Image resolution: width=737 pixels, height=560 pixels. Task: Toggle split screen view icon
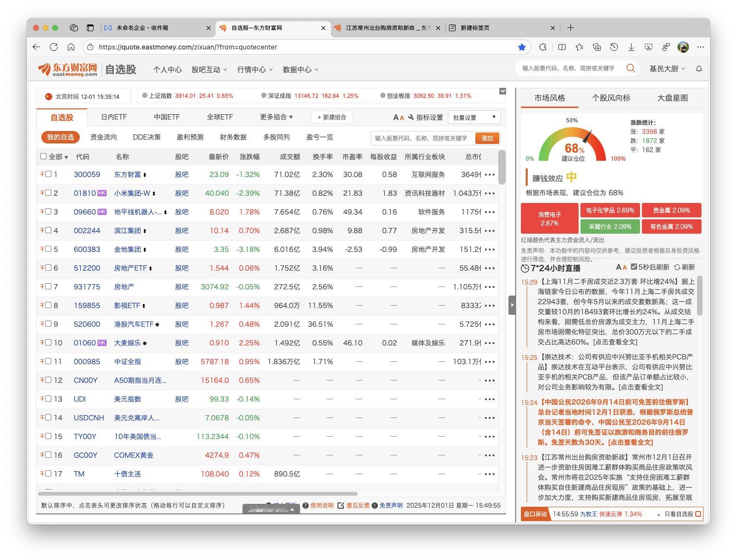(x=562, y=47)
